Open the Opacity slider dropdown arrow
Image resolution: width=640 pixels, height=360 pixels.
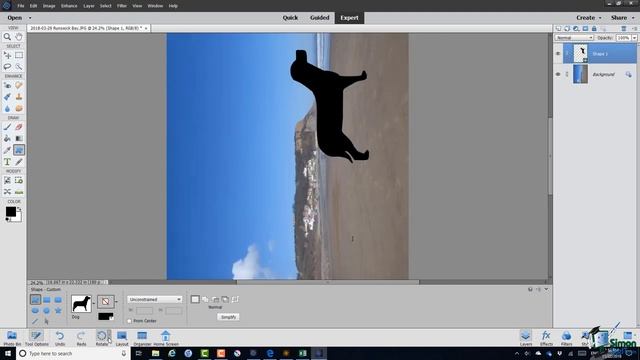tap(634, 38)
